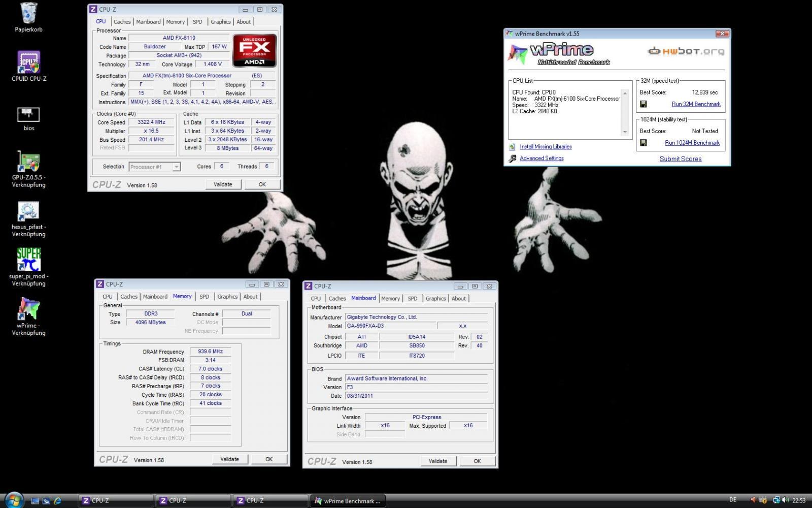Click the AMD FX Unlocked processor logo
The height and width of the screenshot is (508, 812).
coord(254,51)
